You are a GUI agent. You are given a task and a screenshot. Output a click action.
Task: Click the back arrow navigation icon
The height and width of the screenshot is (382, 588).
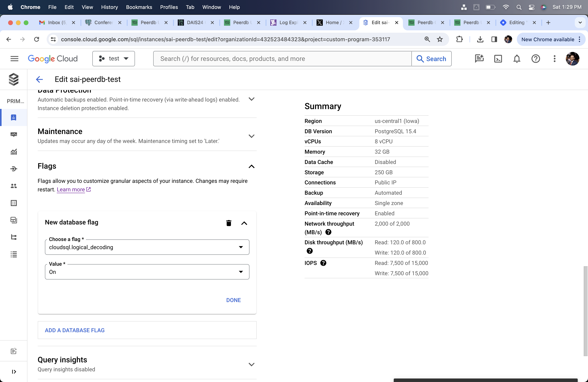[39, 79]
